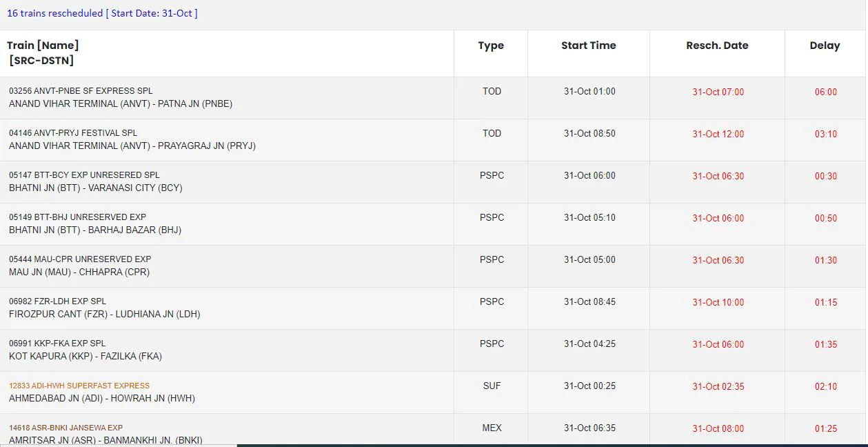Click route AMRITSAR JN - BANMANKHI JN.

(x=105, y=440)
